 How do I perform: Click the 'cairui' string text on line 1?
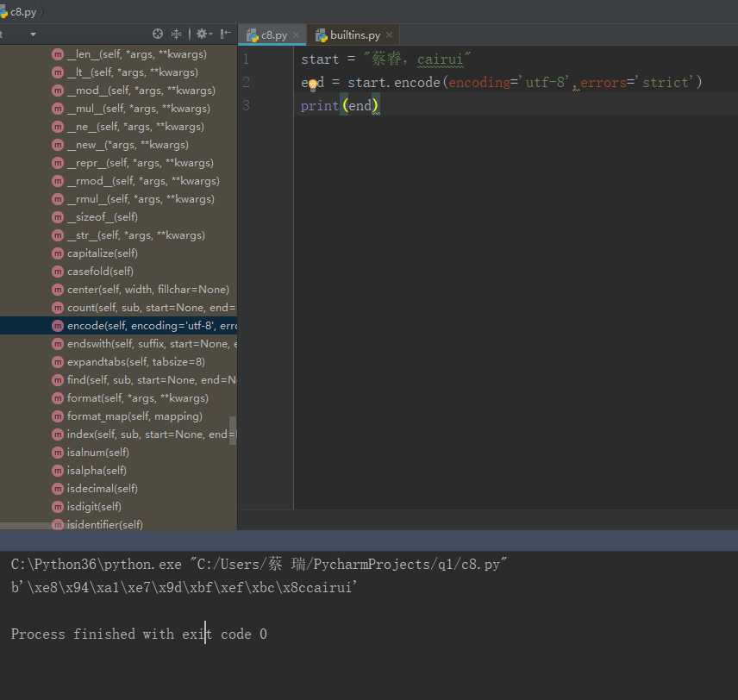pyautogui.click(x=440, y=59)
